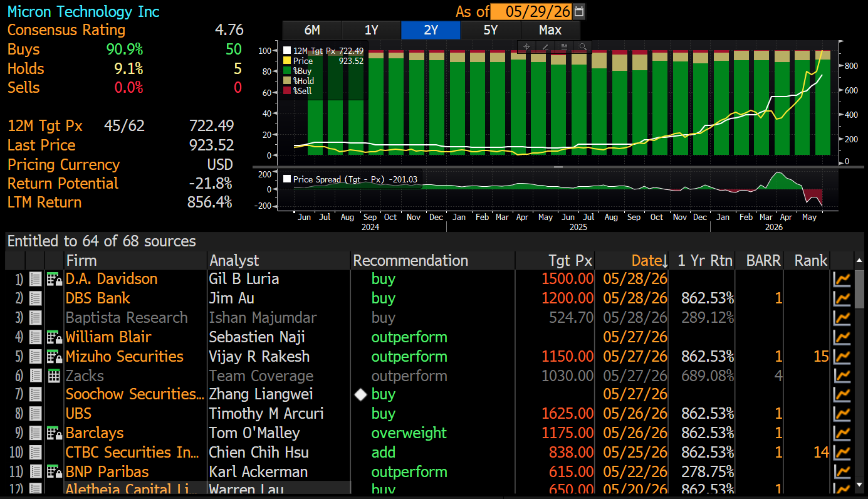Open the Mizuho Securities firm link

[125, 357]
